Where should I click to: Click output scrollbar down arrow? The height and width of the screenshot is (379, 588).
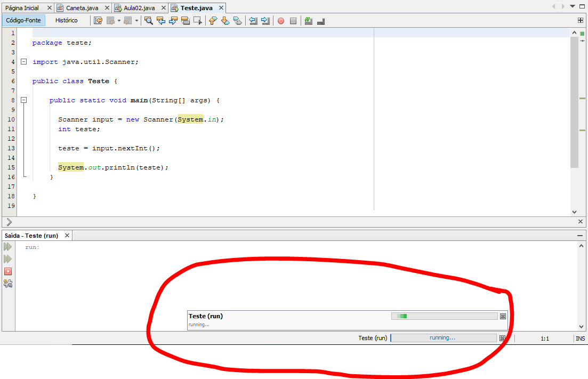click(581, 327)
